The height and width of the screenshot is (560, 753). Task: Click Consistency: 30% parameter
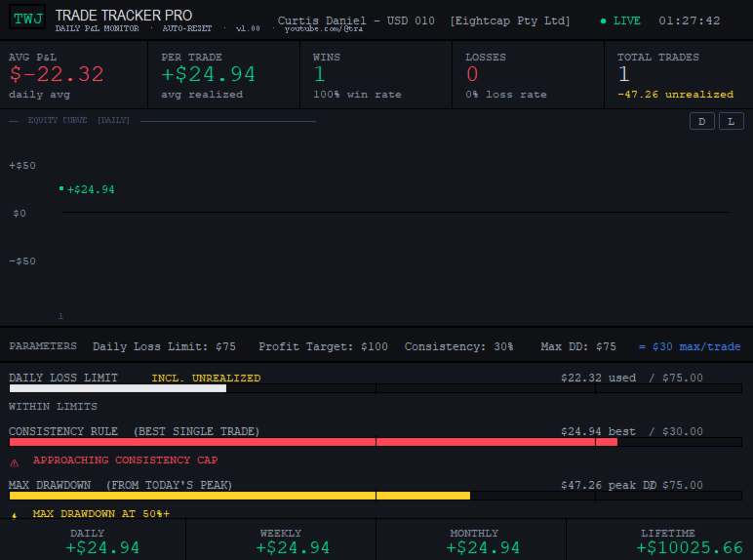[x=458, y=346]
